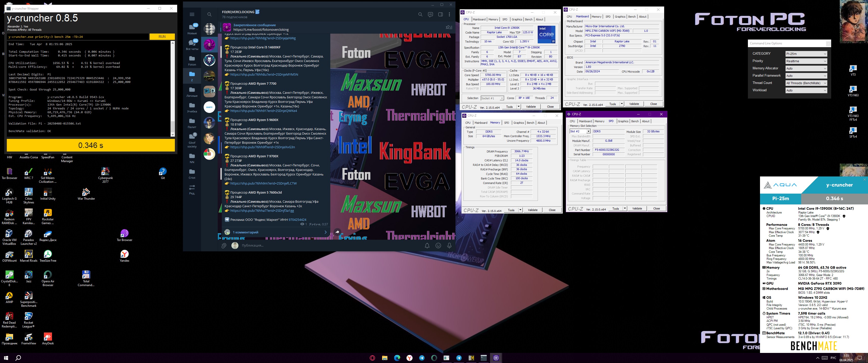Click the y-cruncher output scrollbar down arrow
868x363 pixels.
(x=173, y=134)
